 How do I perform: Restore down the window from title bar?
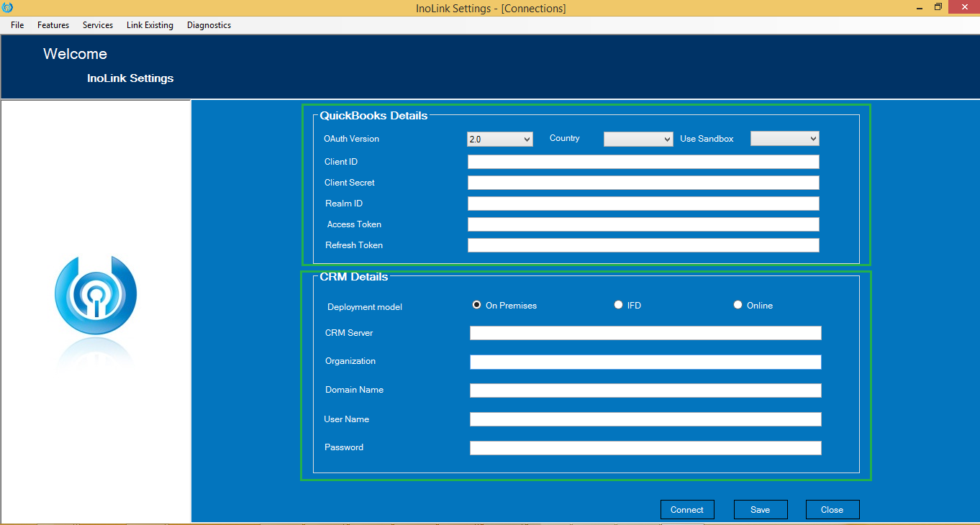coord(938,7)
